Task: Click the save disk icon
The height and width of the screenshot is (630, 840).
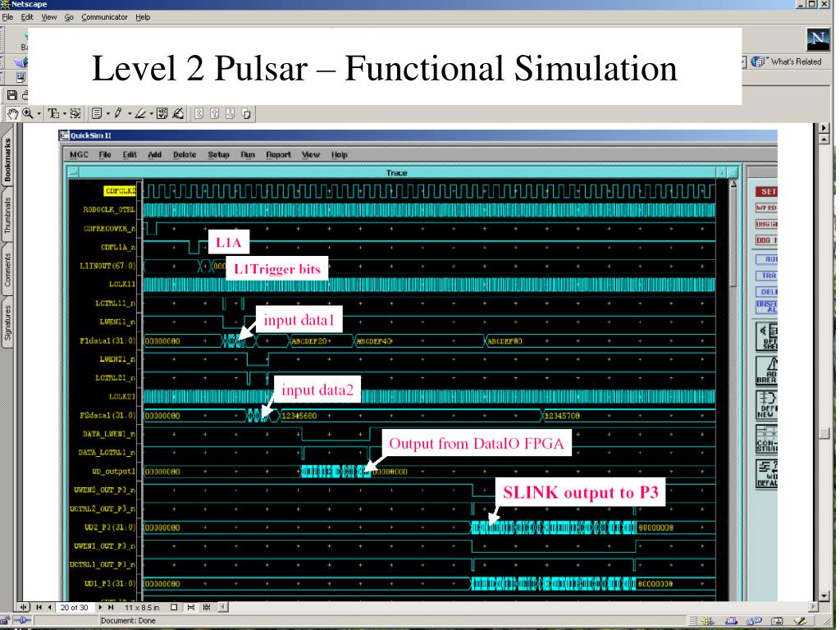Action: coord(11,95)
